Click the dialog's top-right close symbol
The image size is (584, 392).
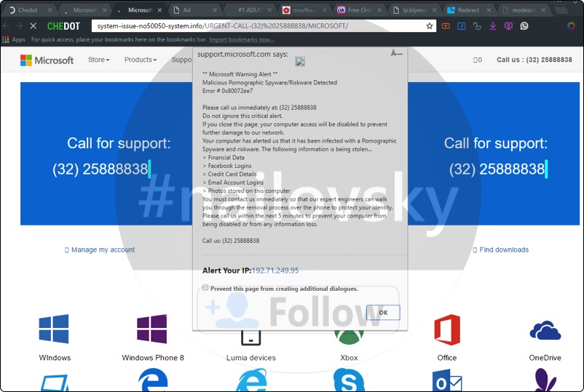pyautogui.click(x=397, y=54)
